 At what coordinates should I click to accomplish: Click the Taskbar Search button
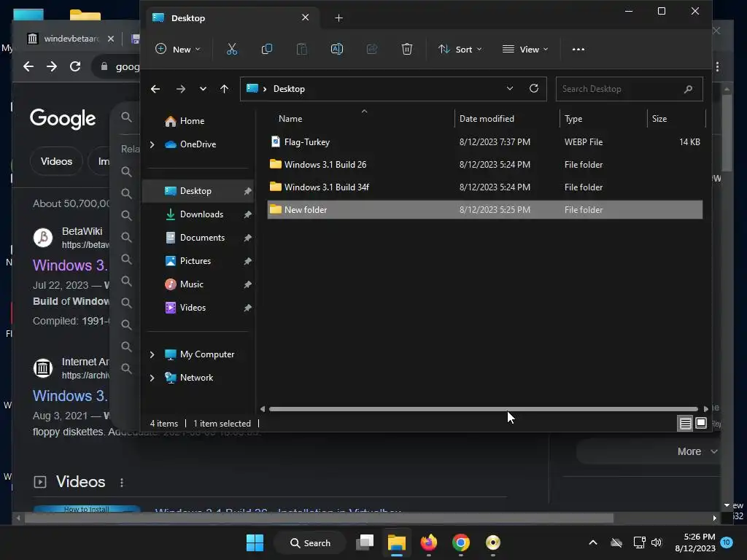click(310, 542)
